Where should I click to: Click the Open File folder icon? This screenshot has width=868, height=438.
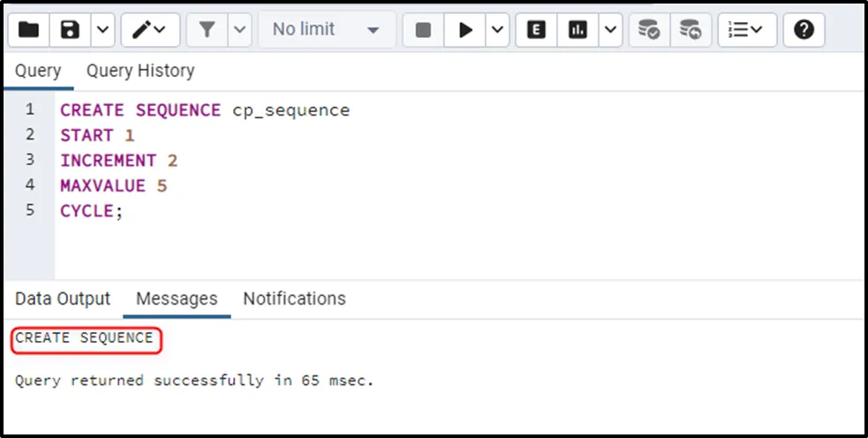click(x=28, y=30)
